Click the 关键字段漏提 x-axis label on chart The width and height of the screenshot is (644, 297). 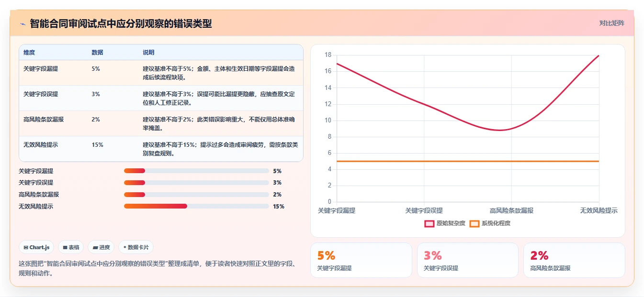(x=337, y=210)
